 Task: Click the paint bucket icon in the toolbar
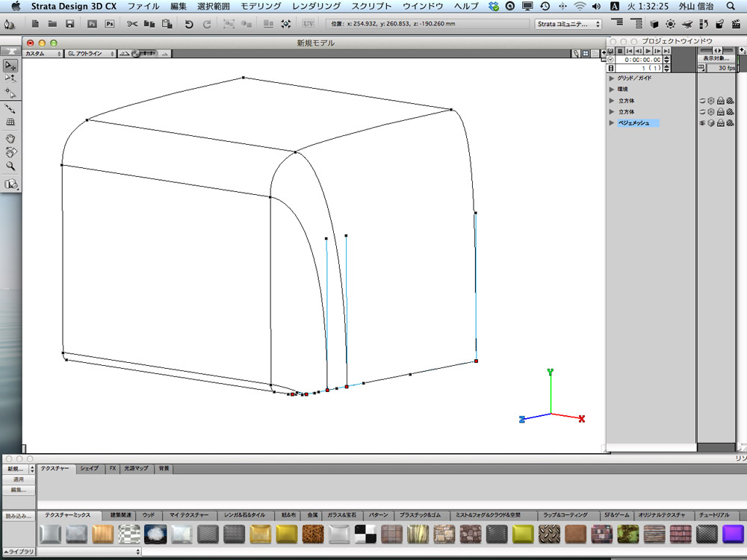[x=719, y=24]
